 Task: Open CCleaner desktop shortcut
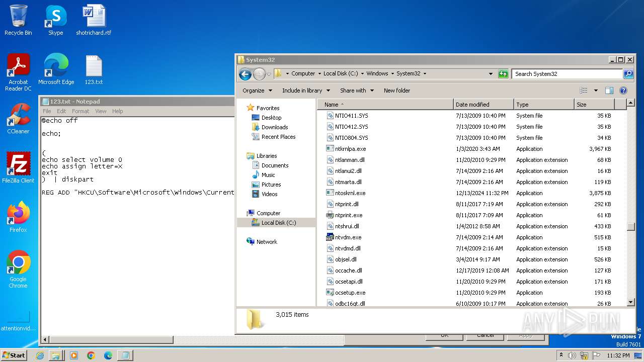[18, 119]
